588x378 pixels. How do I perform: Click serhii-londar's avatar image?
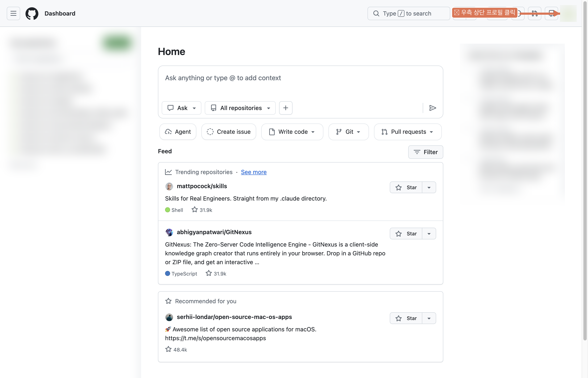coord(169,317)
